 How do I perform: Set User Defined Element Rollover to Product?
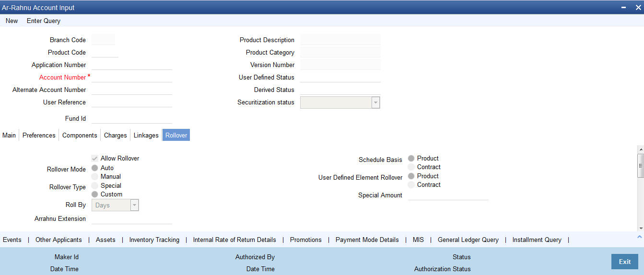[411, 176]
